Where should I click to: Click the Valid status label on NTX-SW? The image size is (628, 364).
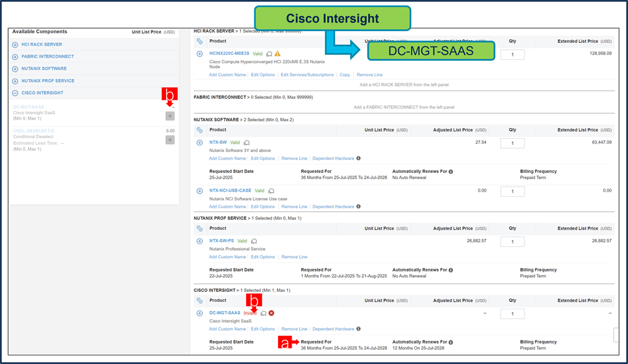(x=235, y=142)
